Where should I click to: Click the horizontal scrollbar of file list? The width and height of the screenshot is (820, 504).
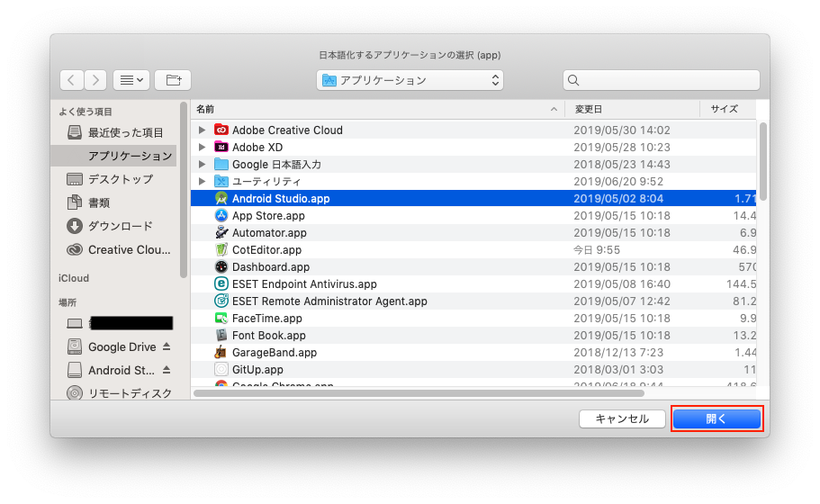point(419,392)
